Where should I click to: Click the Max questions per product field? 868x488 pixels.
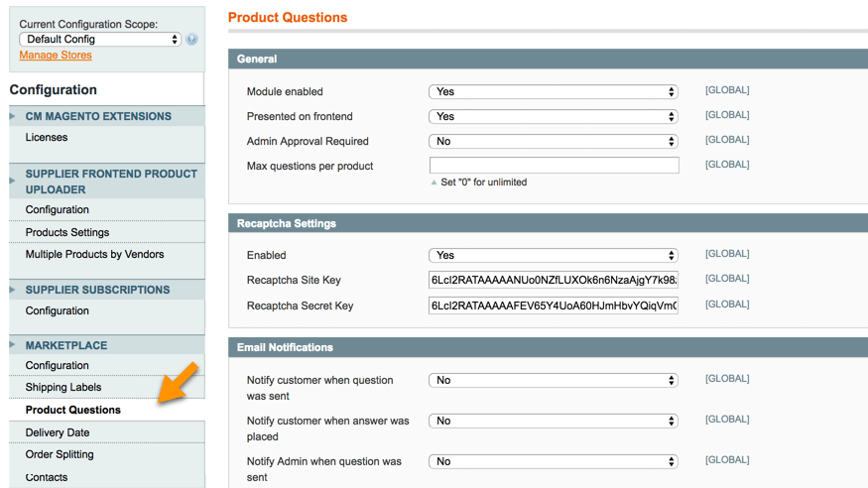554,166
